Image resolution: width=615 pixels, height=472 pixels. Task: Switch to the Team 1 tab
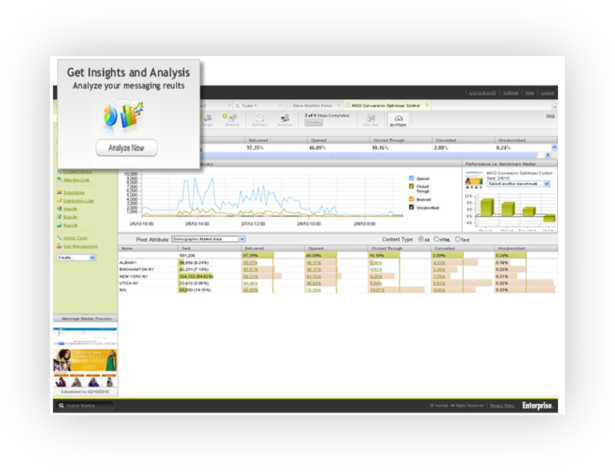pyautogui.click(x=258, y=106)
